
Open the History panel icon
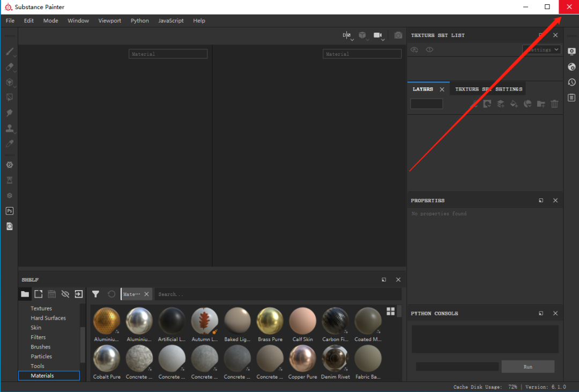[x=571, y=82]
